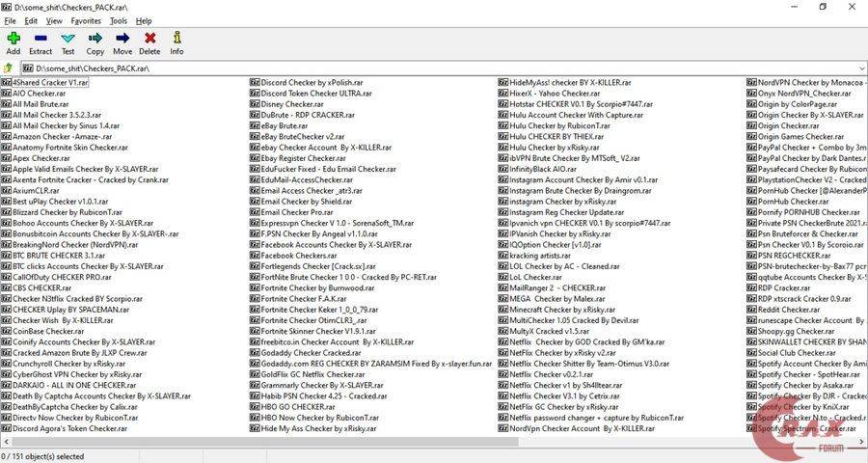Select BTC BRUTE CHECKER 3.1.rar
Image resolution: width=868 pixels, height=463 pixels.
point(59,256)
